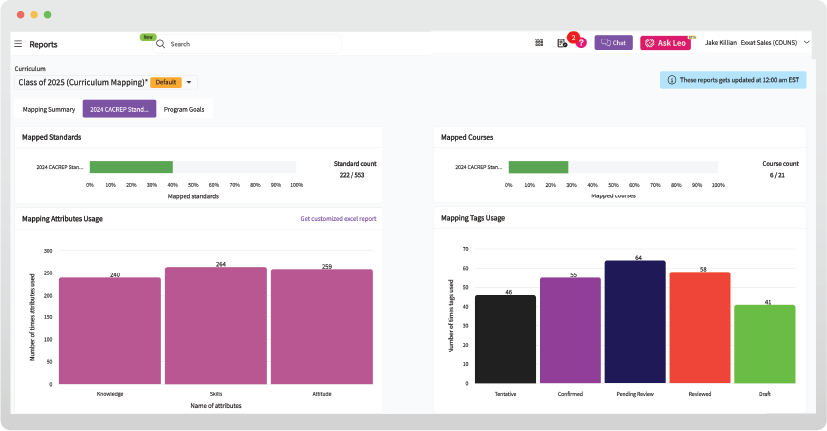Click the Standard count 222 / 553 value
827x431 pixels.
click(352, 175)
